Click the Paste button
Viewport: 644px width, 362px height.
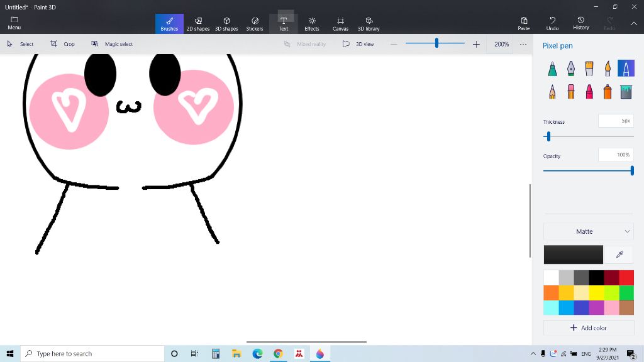click(x=524, y=24)
